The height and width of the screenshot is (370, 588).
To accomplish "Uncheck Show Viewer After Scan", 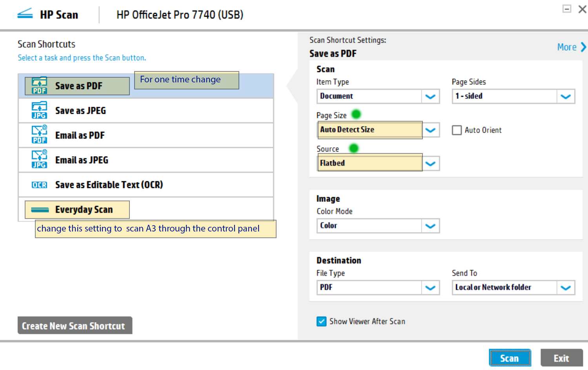I will coord(321,322).
